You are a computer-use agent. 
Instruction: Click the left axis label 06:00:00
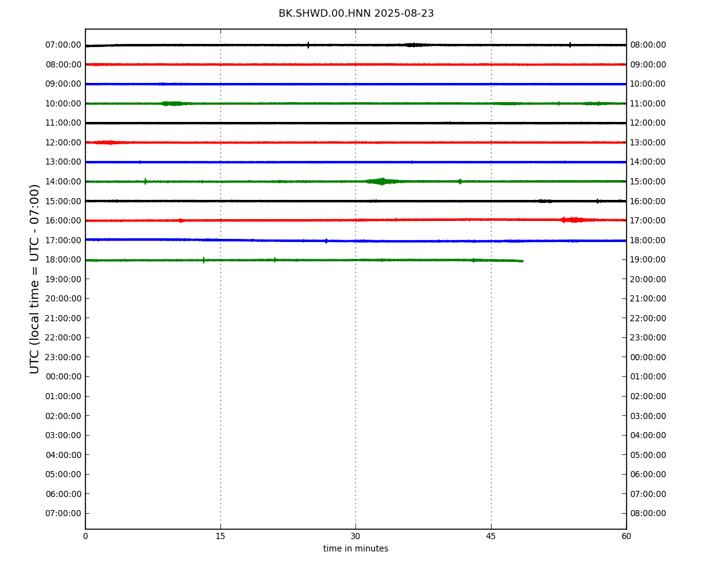(64, 494)
